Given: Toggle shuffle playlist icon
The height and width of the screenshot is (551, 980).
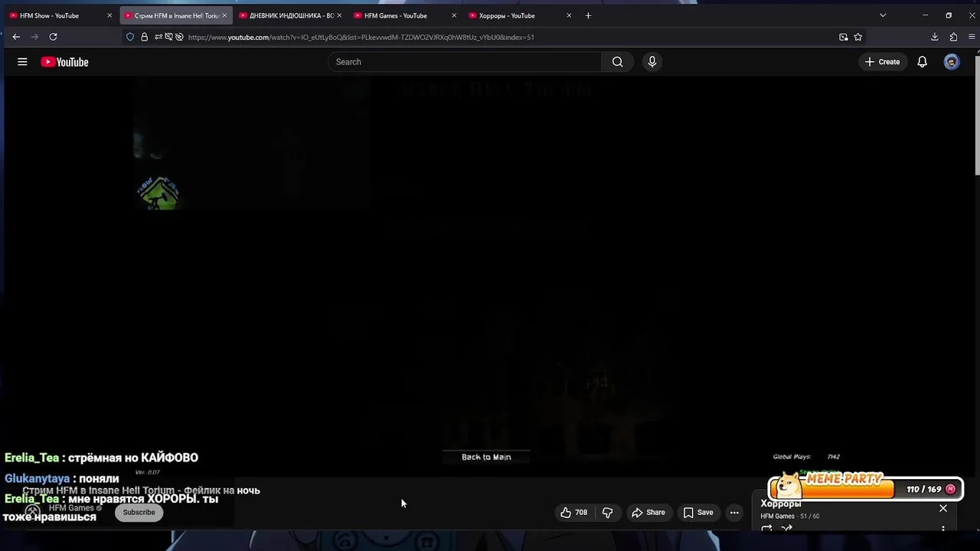Looking at the screenshot, I should (786, 529).
